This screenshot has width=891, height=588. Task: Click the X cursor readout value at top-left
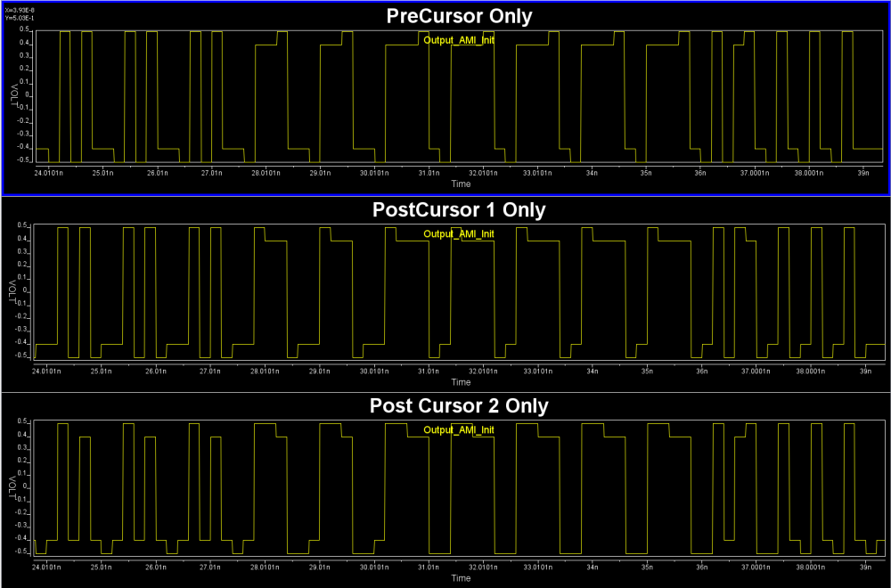(x=20, y=10)
